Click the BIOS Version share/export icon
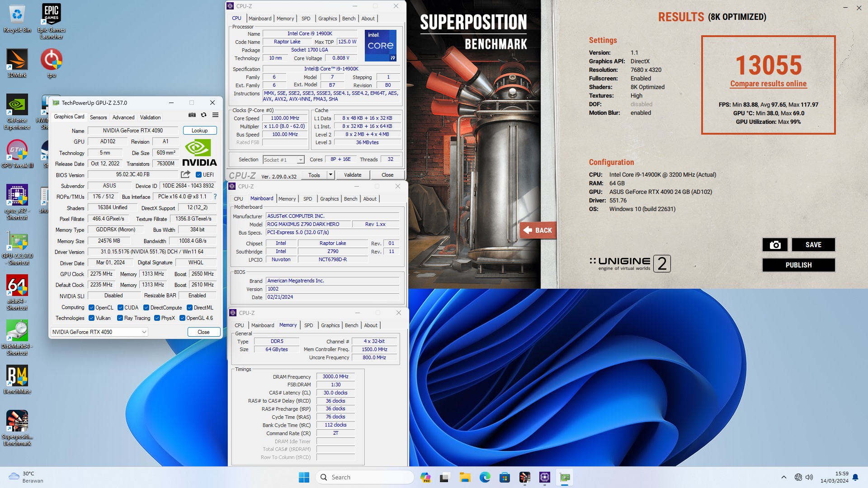The height and width of the screenshot is (488, 868). click(x=185, y=174)
